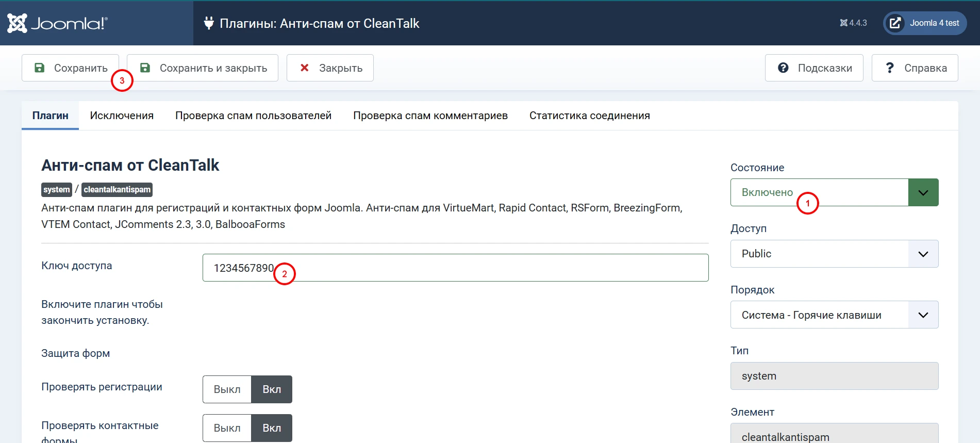Click the external link icon for Joomla 4 test
Viewport: 980px width, 443px height.
coord(895,23)
